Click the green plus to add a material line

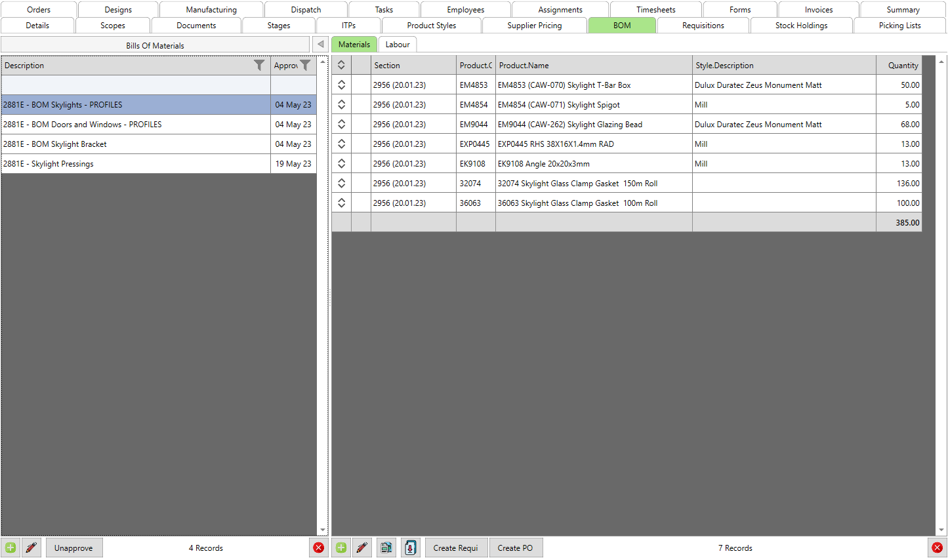pyautogui.click(x=340, y=548)
